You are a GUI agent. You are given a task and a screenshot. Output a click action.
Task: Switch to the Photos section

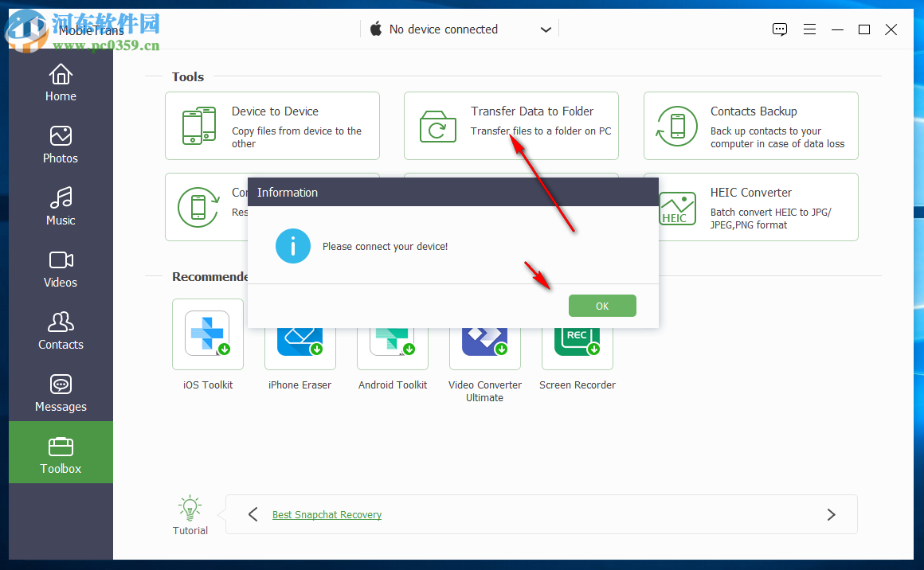pyautogui.click(x=61, y=143)
